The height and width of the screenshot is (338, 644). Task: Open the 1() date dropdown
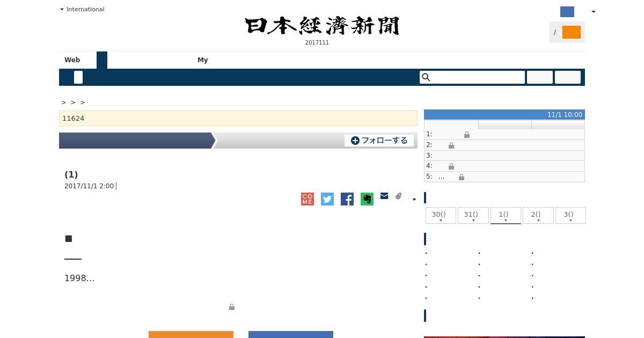(506, 215)
